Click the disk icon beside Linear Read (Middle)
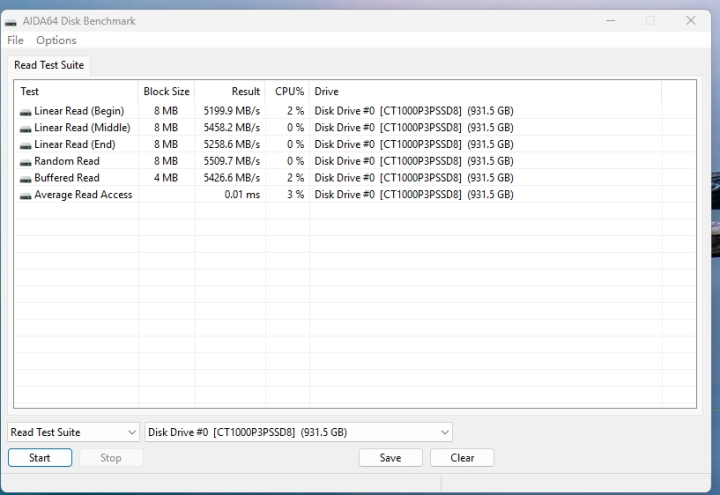This screenshot has height=495, width=720. [26, 129]
